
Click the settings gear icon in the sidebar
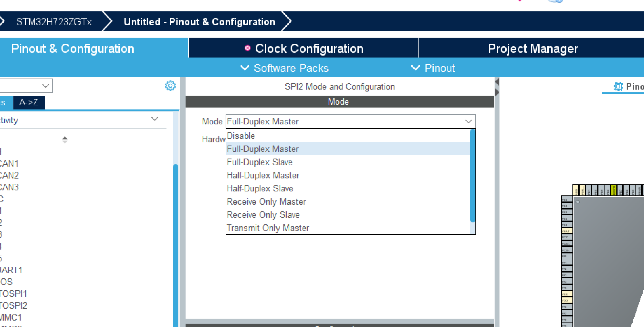tap(170, 86)
